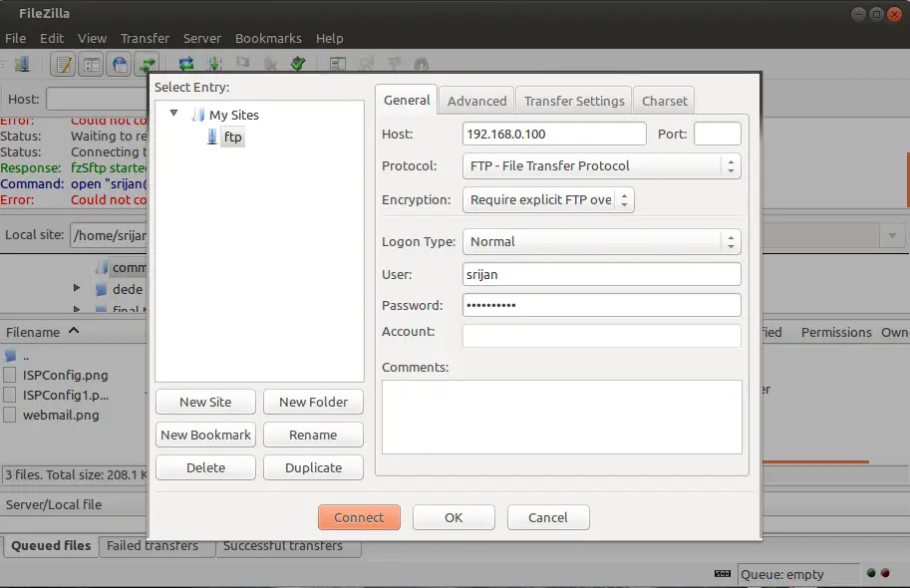910x588 pixels.
Task: Open the Bookmarks menu
Action: (268, 38)
